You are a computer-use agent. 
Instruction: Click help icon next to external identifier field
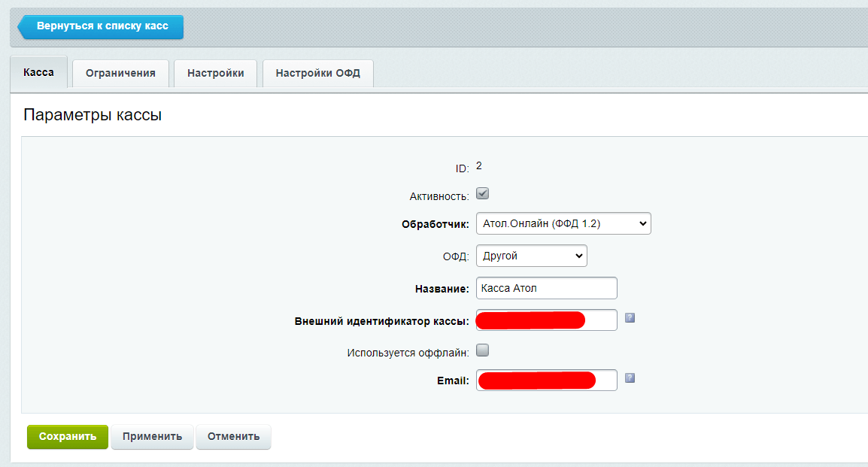click(x=630, y=318)
